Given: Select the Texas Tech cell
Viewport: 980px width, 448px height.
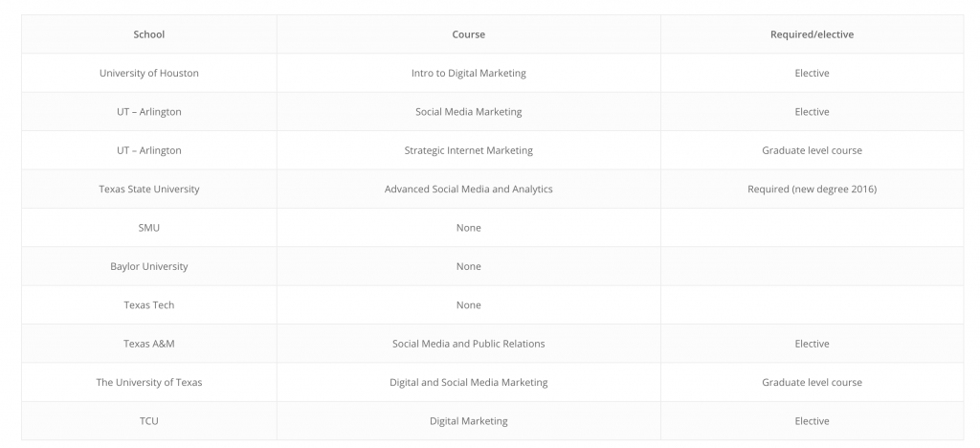Looking at the screenshot, I should point(148,305).
